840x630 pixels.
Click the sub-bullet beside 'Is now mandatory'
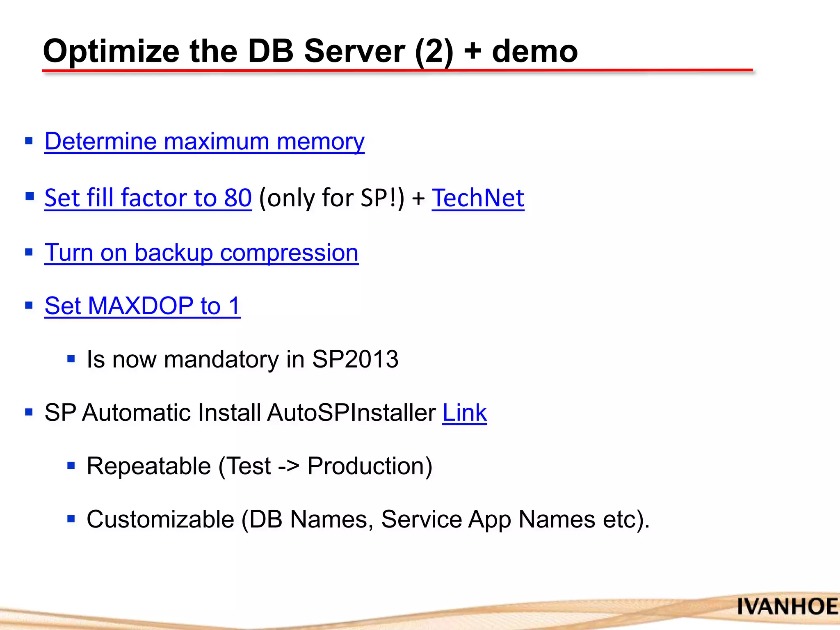point(71,359)
